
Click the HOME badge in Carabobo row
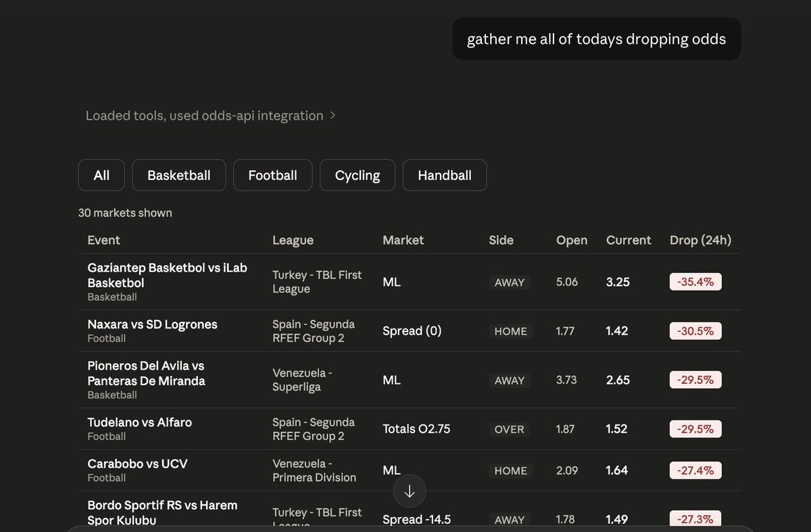[x=510, y=470]
